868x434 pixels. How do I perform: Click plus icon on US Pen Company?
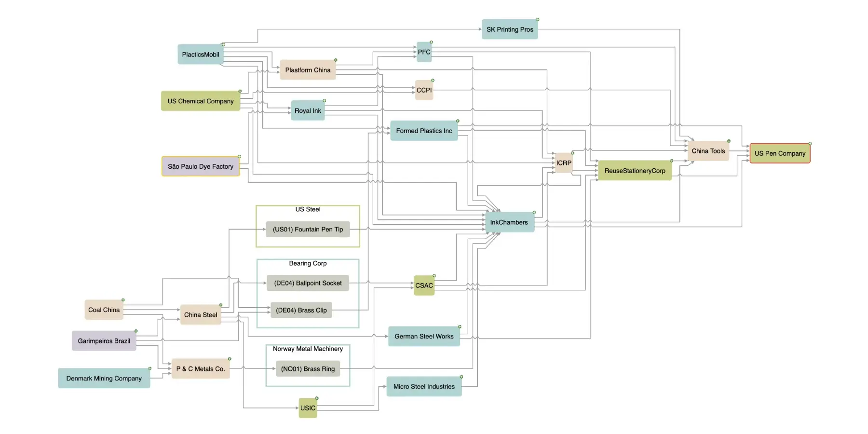pos(810,144)
